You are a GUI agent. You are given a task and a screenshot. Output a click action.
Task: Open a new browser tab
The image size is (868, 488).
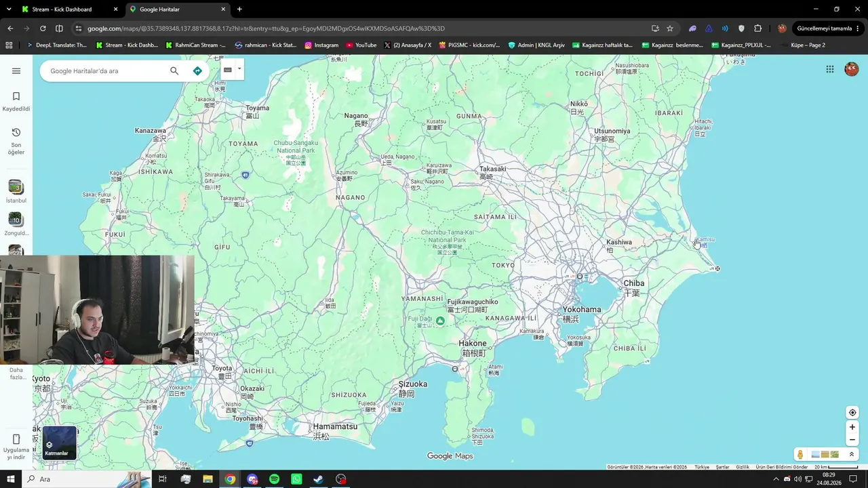tap(239, 9)
